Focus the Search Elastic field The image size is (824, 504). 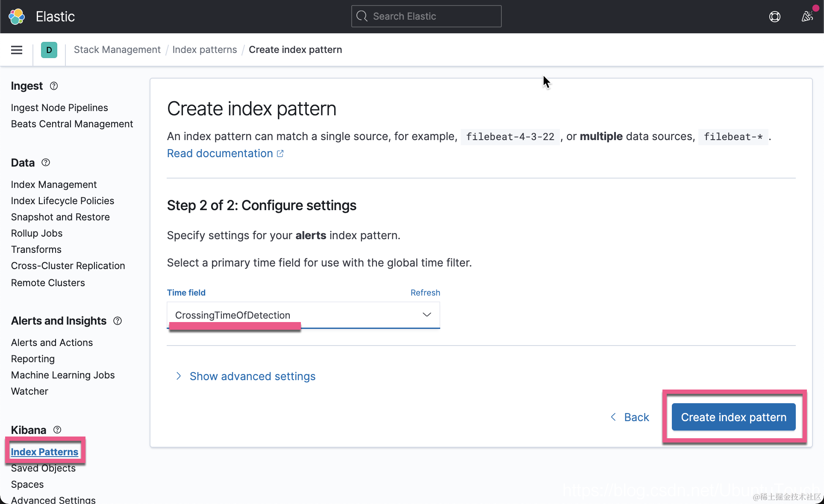tap(426, 16)
